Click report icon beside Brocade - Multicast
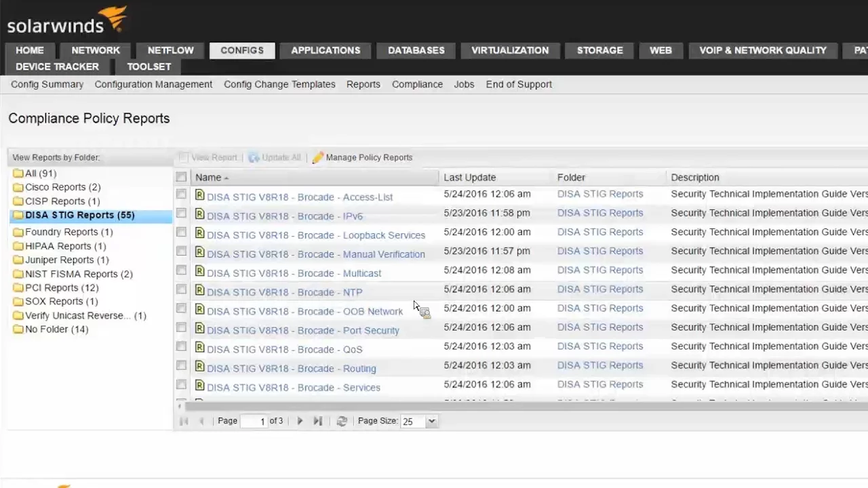 [199, 271]
